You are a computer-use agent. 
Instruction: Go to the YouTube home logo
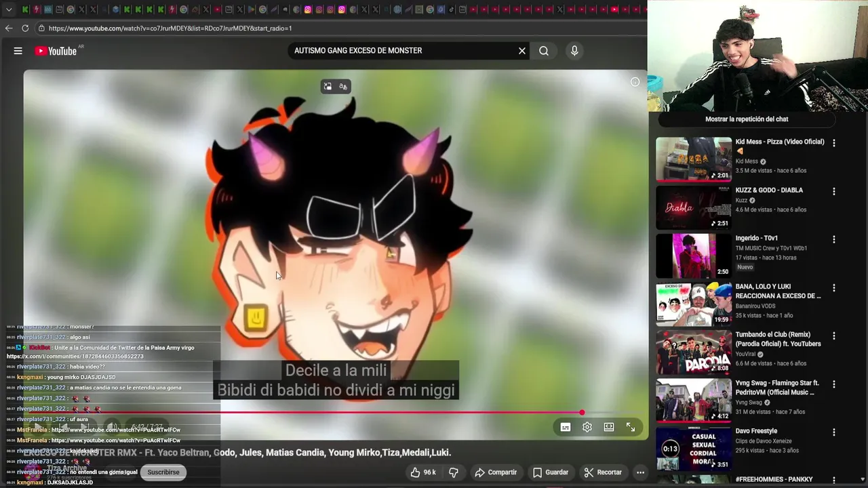pyautogui.click(x=56, y=51)
